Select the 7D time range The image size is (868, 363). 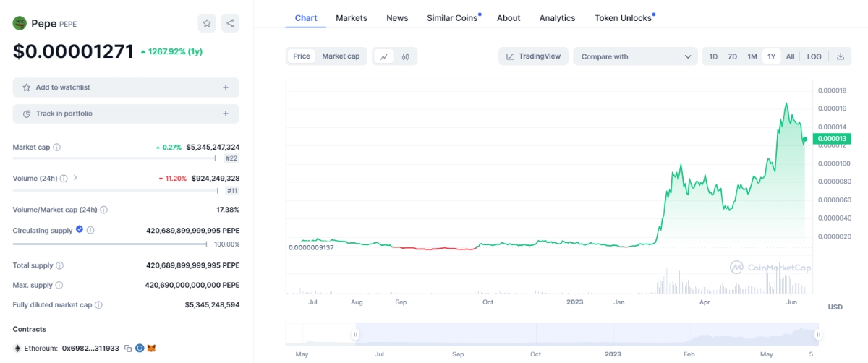point(732,56)
